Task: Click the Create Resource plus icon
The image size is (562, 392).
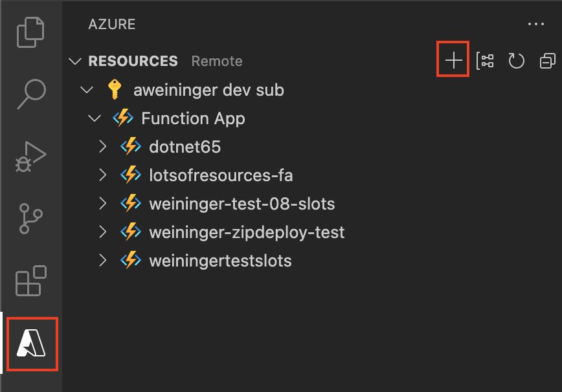Action: (452, 59)
